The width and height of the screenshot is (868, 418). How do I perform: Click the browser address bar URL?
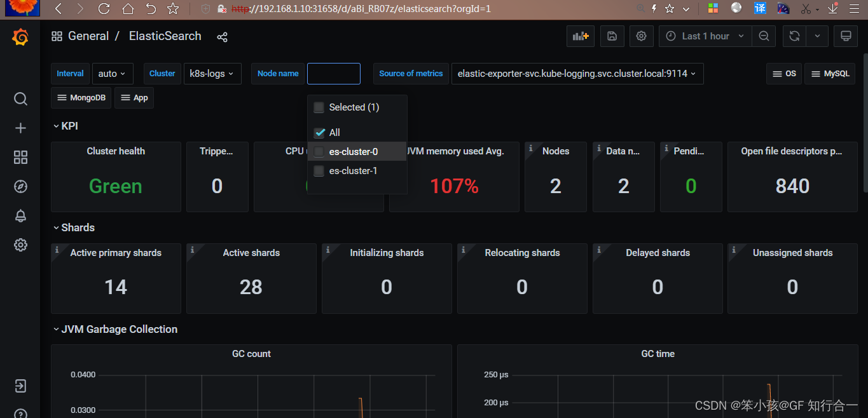[x=361, y=9]
